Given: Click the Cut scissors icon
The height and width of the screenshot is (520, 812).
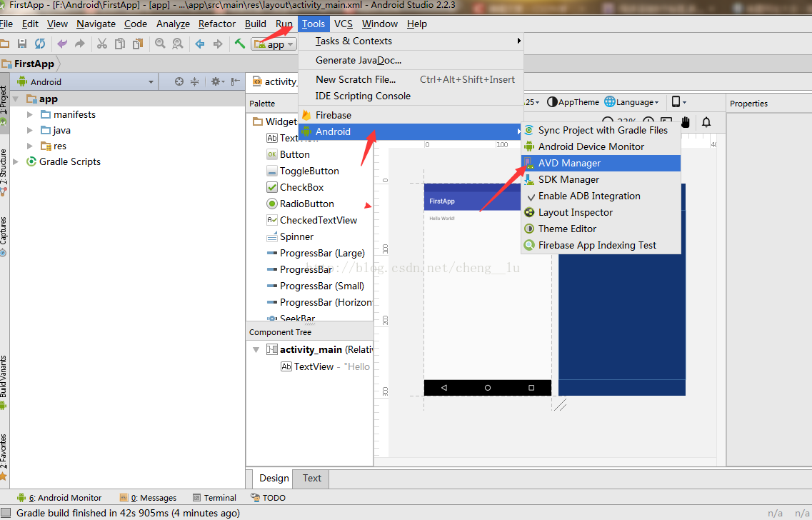Looking at the screenshot, I should [x=102, y=44].
